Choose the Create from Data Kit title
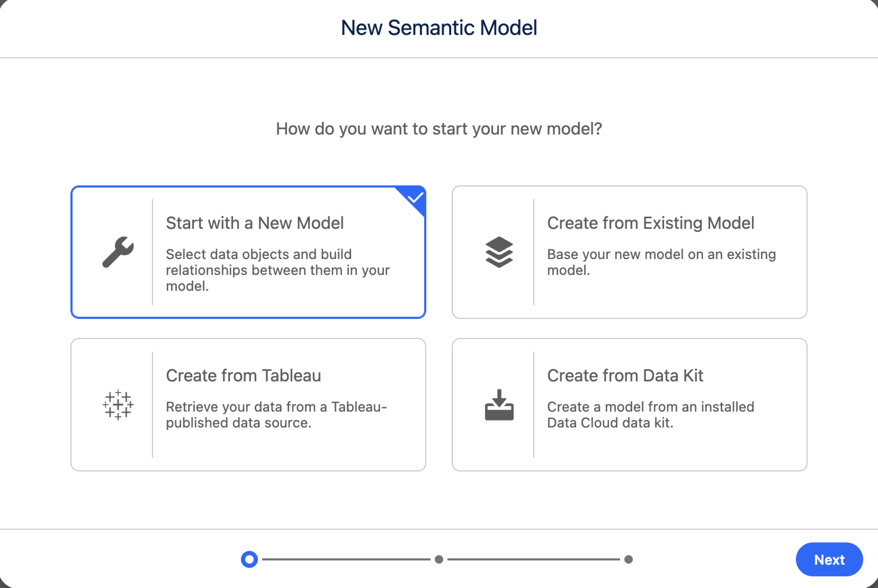 (x=625, y=376)
